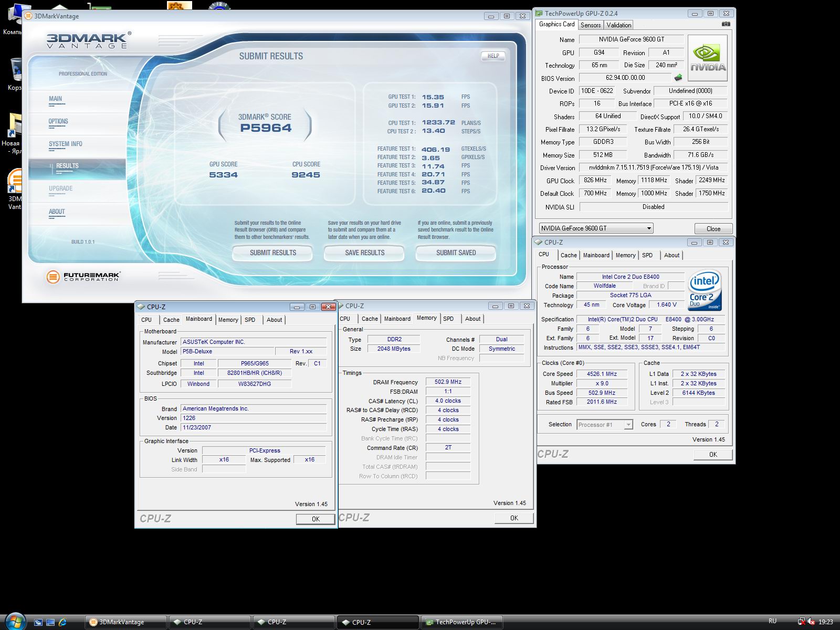Click the volume tray icon in the taskbar
This screenshot has height=630, width=840.
pyautogui.click(x=812, y=622)
